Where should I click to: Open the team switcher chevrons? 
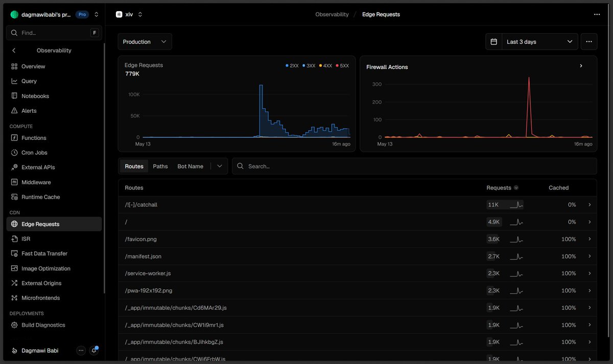click(x=97, y=14)
